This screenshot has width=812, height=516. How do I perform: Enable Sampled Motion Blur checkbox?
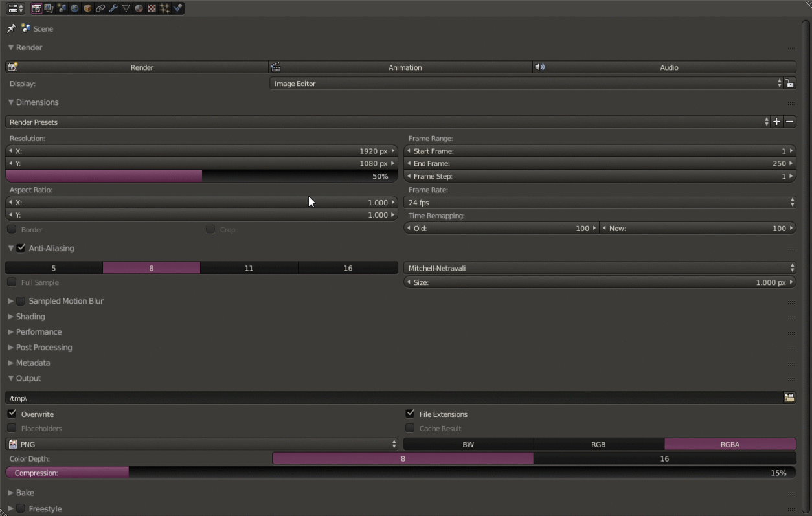tap(21, 301)
